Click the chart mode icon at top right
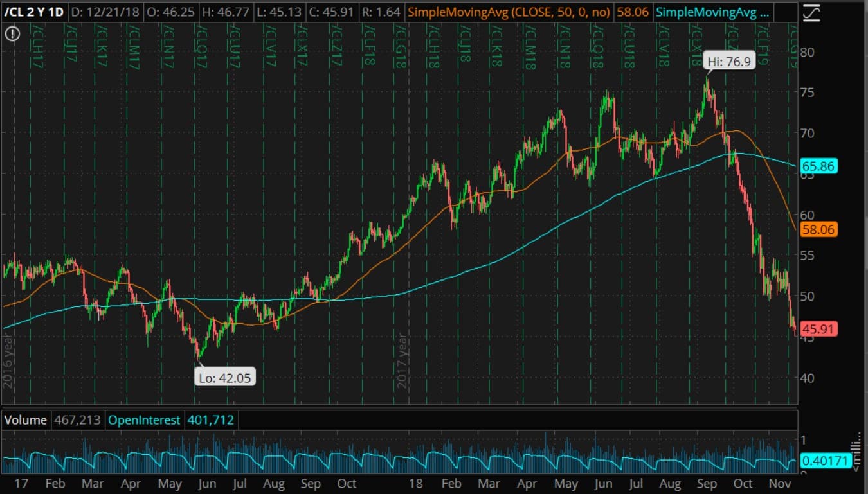 point(811,12)
